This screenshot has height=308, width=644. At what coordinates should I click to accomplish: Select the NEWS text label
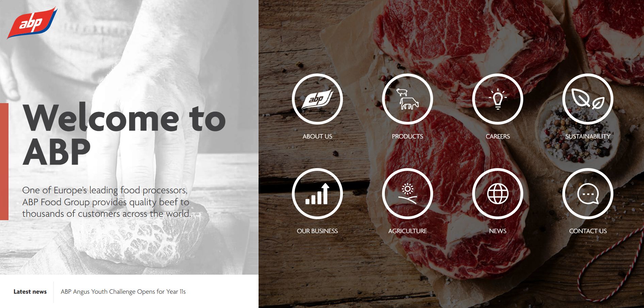pos(497,231)
